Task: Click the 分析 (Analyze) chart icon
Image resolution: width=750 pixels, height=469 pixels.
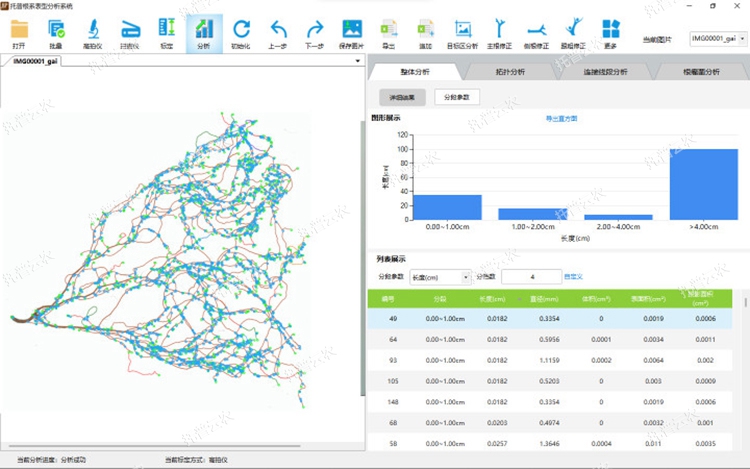Action: 204,31
